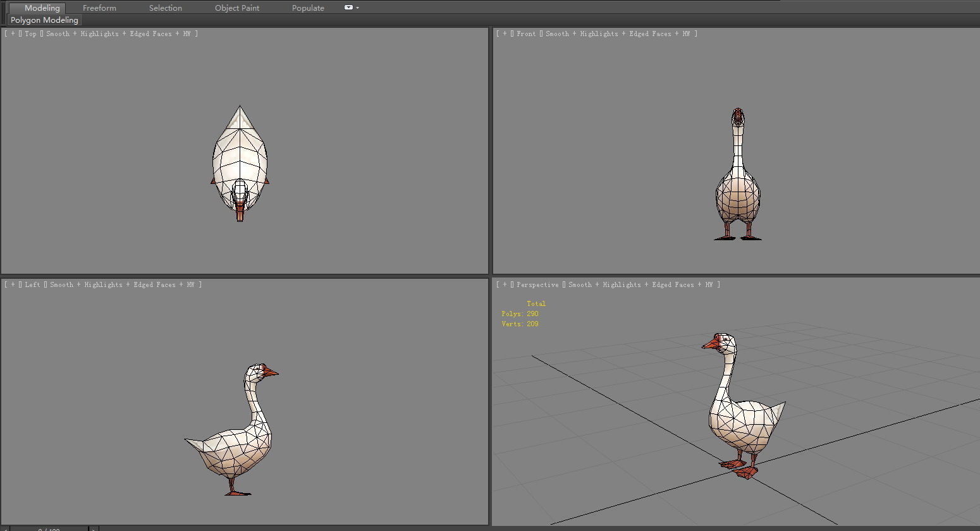Open the Populate ribbon tab

[x=308, y=8]
